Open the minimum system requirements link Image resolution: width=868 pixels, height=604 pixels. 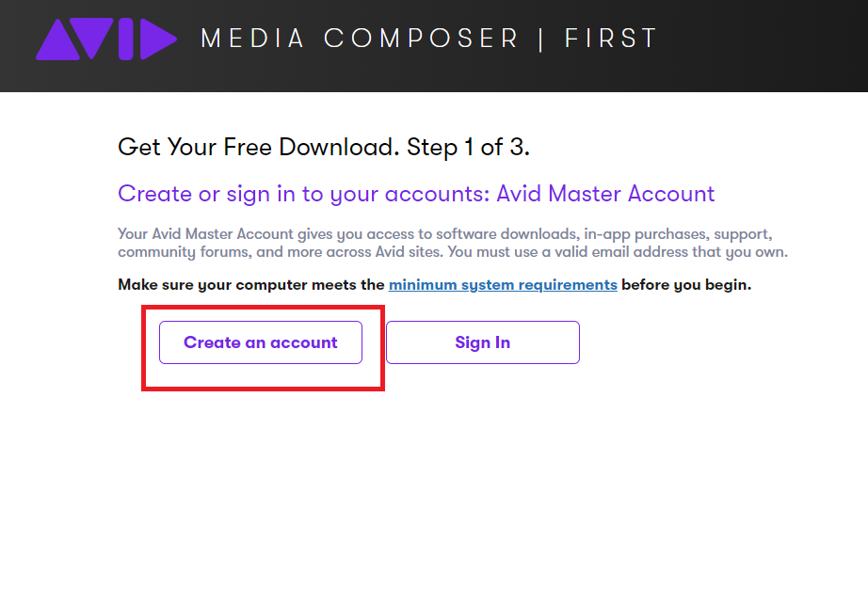click(503, 284)
